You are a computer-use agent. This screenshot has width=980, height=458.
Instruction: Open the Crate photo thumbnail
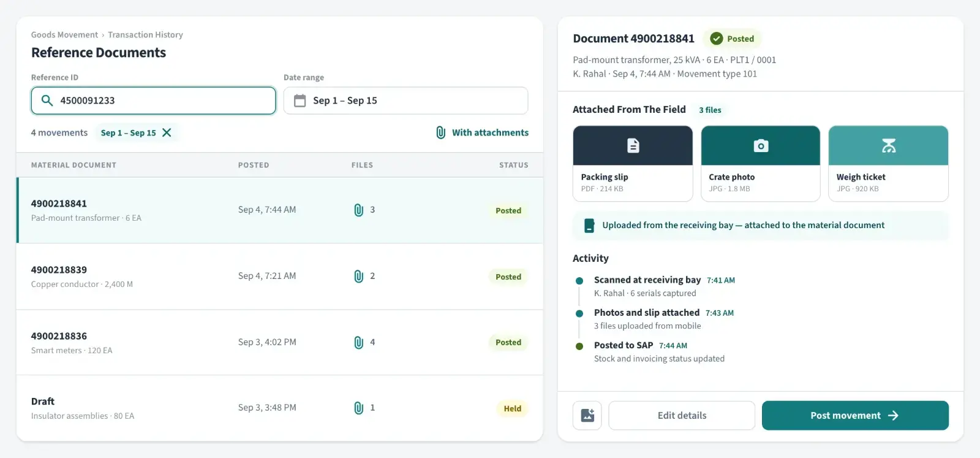click(761, 164)
